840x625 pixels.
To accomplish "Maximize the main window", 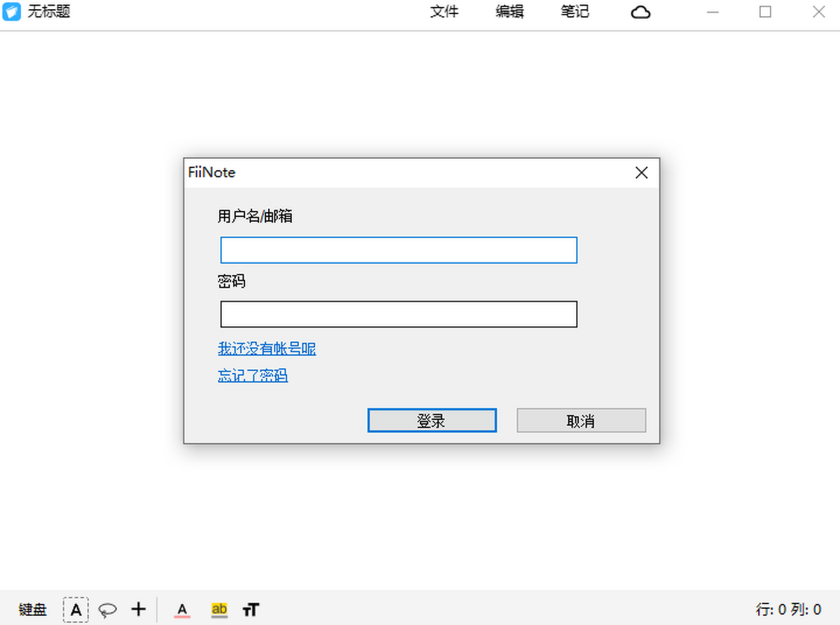I will [x=765, y=12].
